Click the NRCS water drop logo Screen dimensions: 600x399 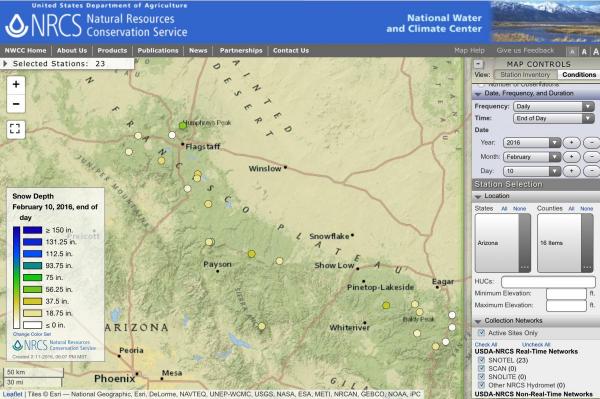coord(16,26)
